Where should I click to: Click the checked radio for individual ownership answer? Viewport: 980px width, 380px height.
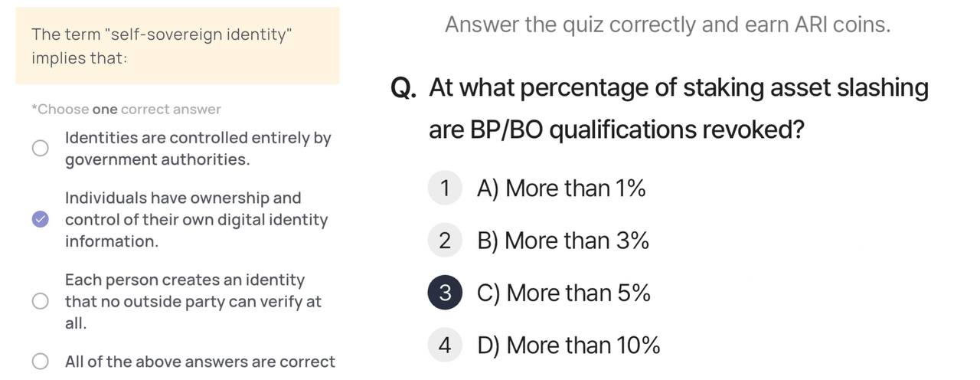[x=41, y=220]
